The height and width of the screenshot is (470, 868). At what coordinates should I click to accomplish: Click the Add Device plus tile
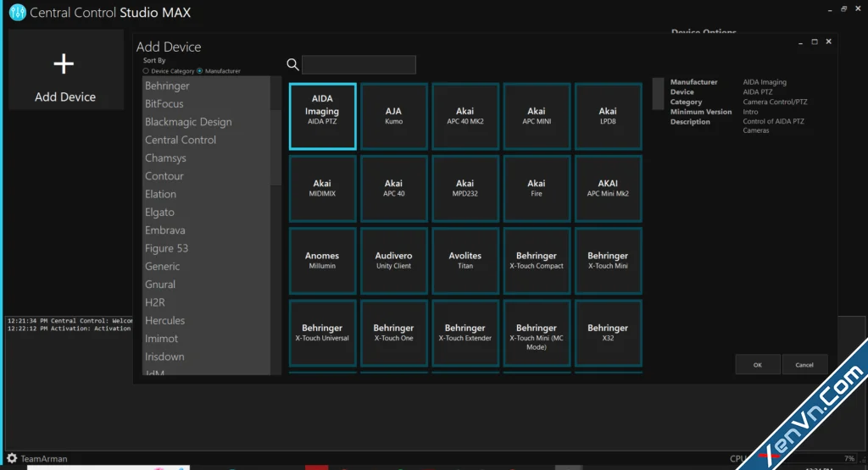(x=65, y=69)
